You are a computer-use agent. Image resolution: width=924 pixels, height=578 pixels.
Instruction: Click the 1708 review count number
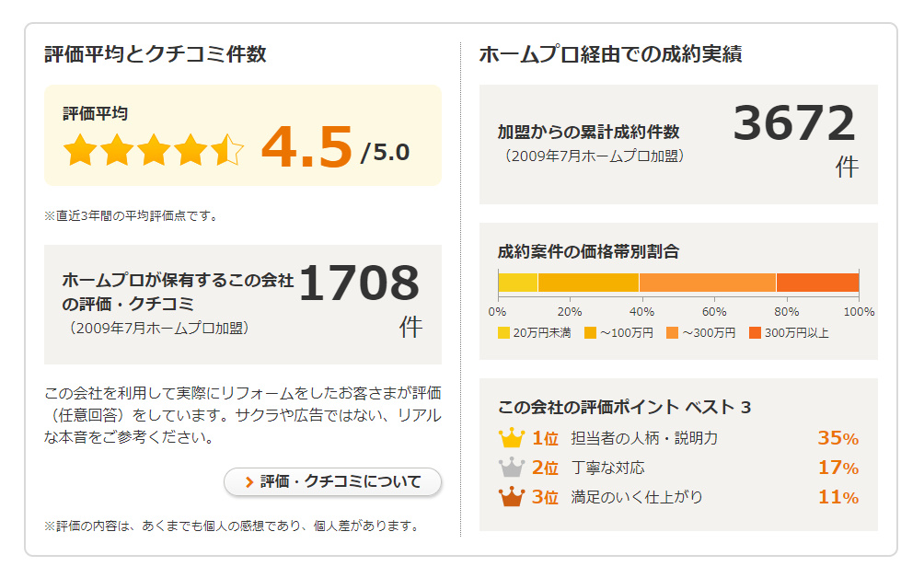359,283
